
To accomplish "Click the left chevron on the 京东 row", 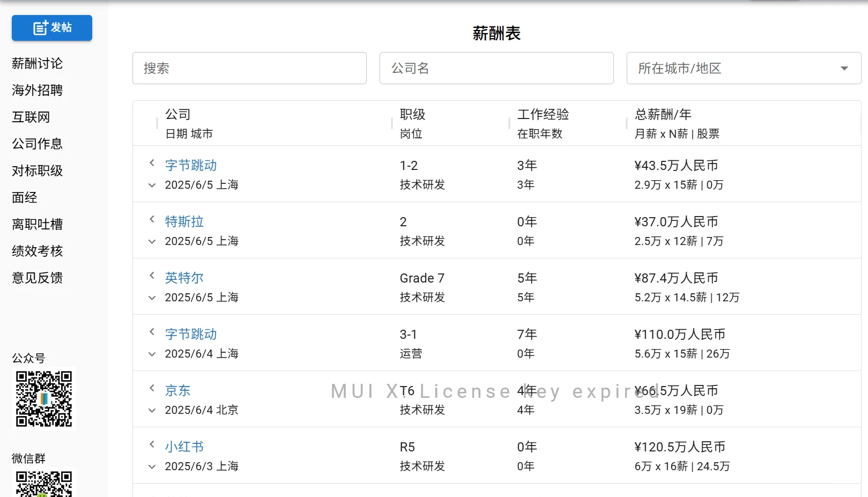I will (152, 388).
